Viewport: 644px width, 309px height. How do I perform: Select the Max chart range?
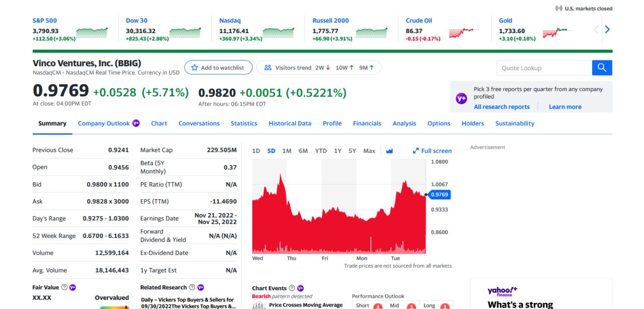tap(369, 151)
